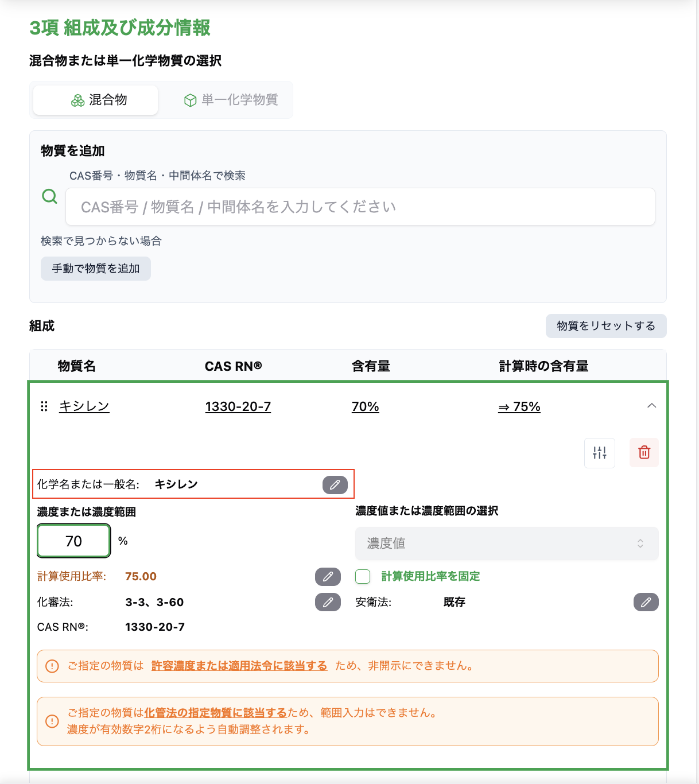The image size is (699, 784).
Task: Open the 許容濃度または適用法令に該当する link
Action: click(239, 666)
